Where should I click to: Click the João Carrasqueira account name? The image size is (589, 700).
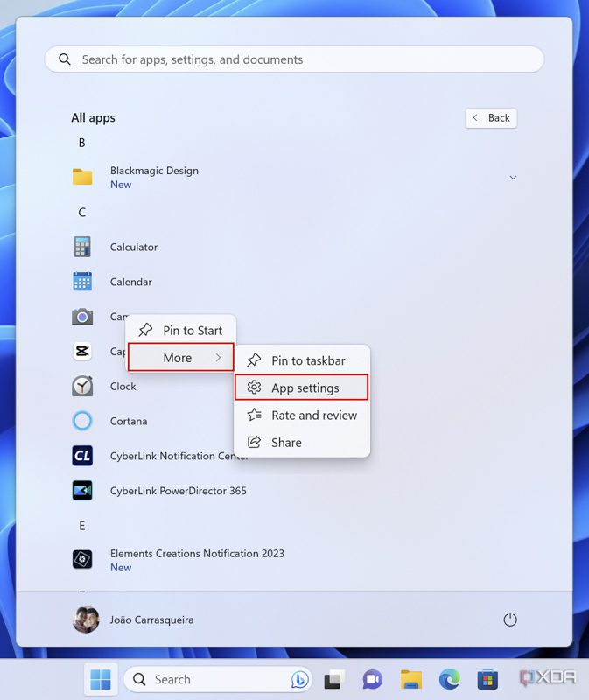click(151, 619)
